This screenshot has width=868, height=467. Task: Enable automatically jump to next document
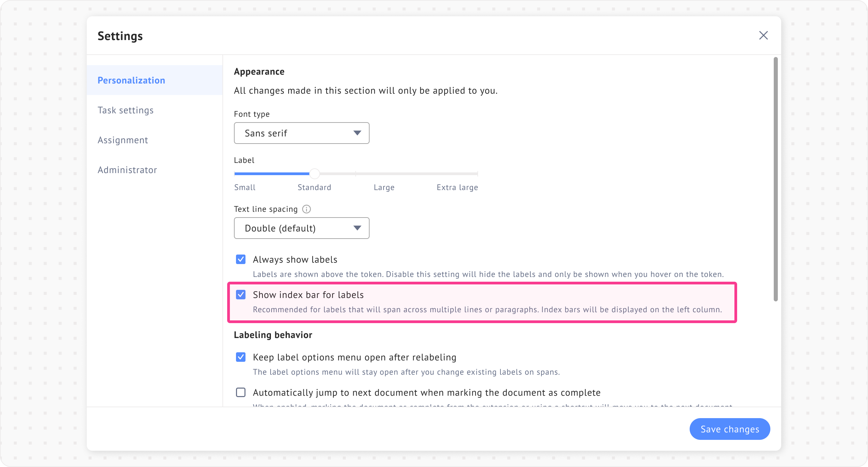(241, 392)
